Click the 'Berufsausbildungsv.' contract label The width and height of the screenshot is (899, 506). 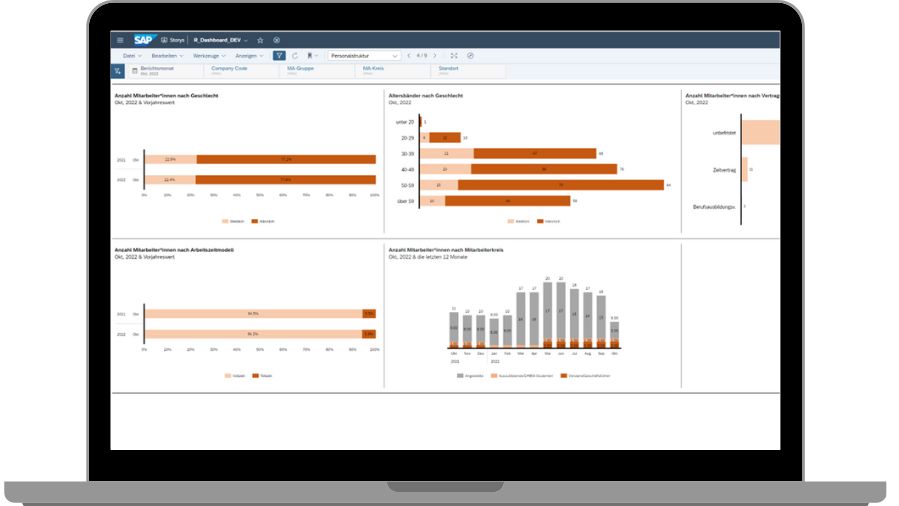714,207
